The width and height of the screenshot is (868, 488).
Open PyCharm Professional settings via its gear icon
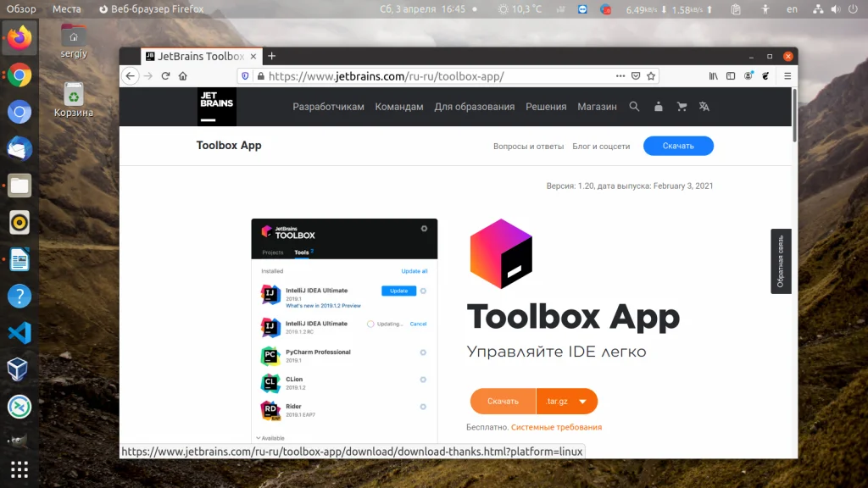pos(423,352)
